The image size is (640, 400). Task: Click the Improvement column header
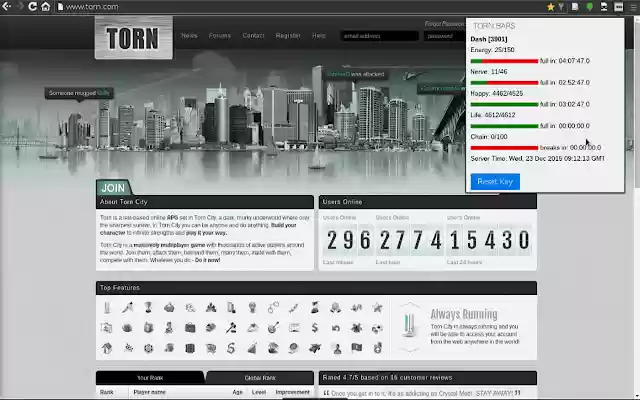[292, 392]
